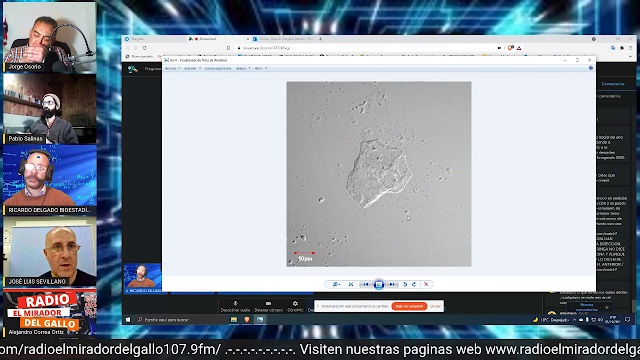Rotate the image clockwise
The image size is (640, 360).
click(414, 284)
